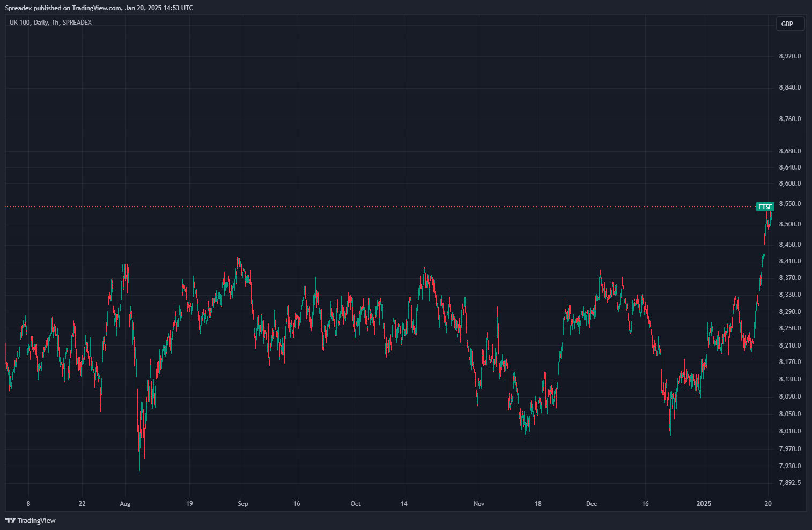Image resolution: width=812 pixels, height=530 pixels.
Task: Click the 8,840.0 price axis label
Action: point(790,87)
